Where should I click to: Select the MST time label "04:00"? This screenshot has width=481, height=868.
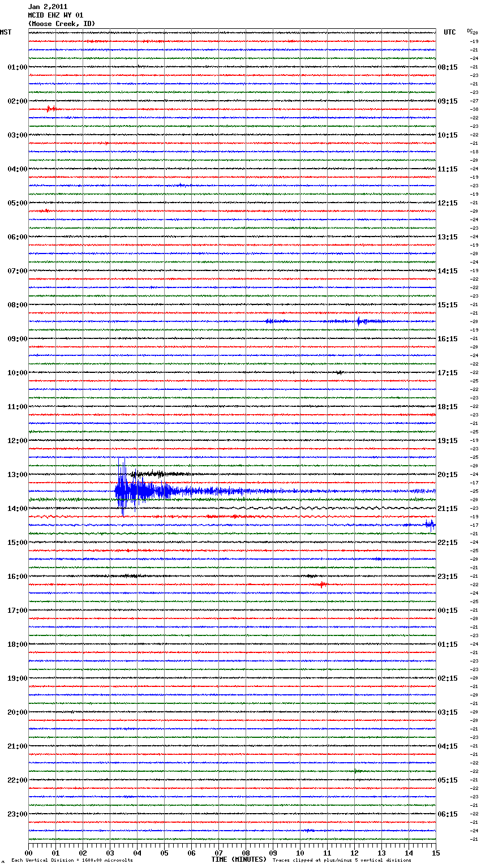click(17, 169)
